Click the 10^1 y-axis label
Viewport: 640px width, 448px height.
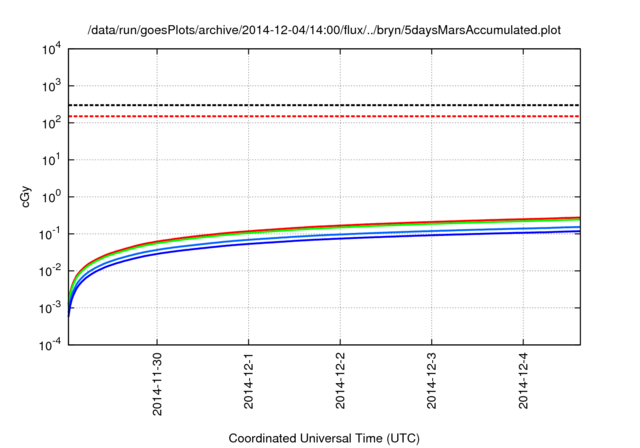(x=52, y=160)
